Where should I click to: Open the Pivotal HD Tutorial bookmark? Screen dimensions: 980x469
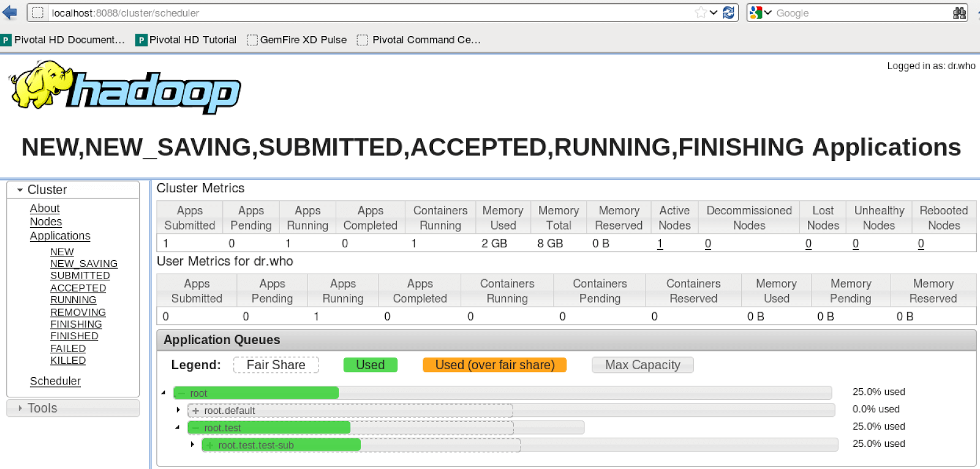[186, 40]
